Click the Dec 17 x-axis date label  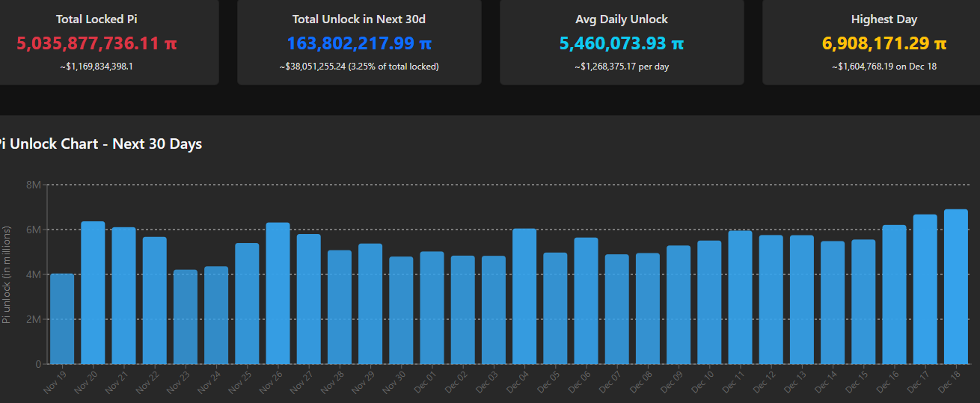916,382
